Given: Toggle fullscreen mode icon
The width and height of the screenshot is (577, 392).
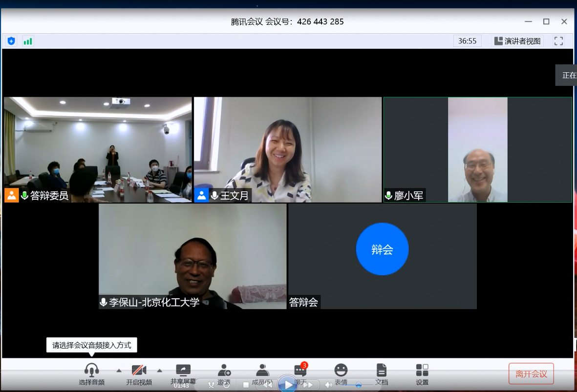Looking at the screenshot, I should coord(558,41).
